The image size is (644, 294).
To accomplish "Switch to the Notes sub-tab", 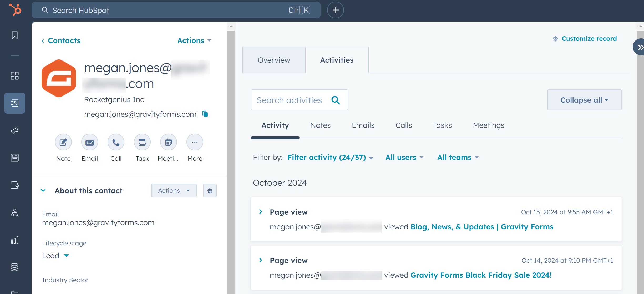I will [x=320, y=125].
